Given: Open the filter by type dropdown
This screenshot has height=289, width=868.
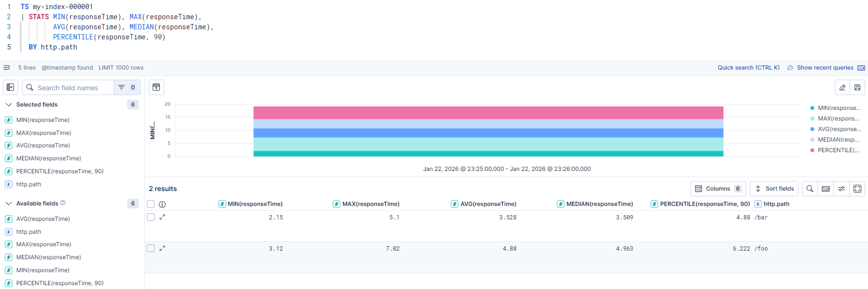Looking at the screenshot, I should (x=127, y=87).
